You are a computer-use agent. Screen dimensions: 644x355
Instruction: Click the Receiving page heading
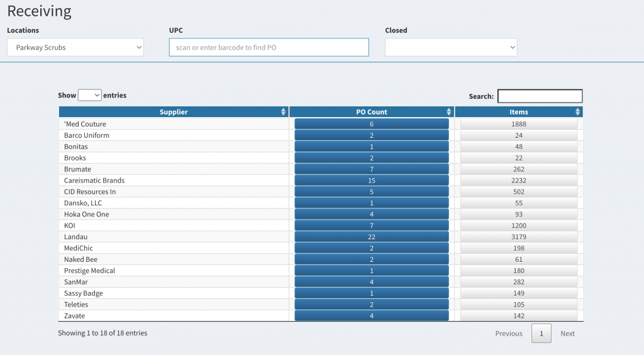tap(39, 11)
